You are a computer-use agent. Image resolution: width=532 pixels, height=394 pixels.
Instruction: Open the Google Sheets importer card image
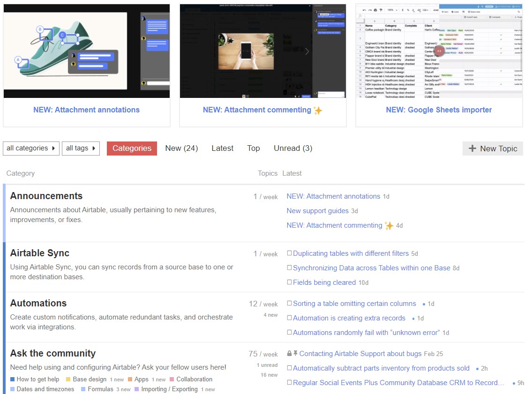click(x=439, y=51)
